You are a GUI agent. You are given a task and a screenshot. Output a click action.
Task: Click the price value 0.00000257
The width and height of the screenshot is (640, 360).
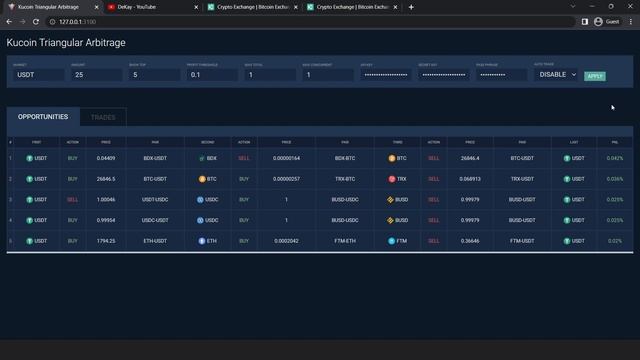286,179
